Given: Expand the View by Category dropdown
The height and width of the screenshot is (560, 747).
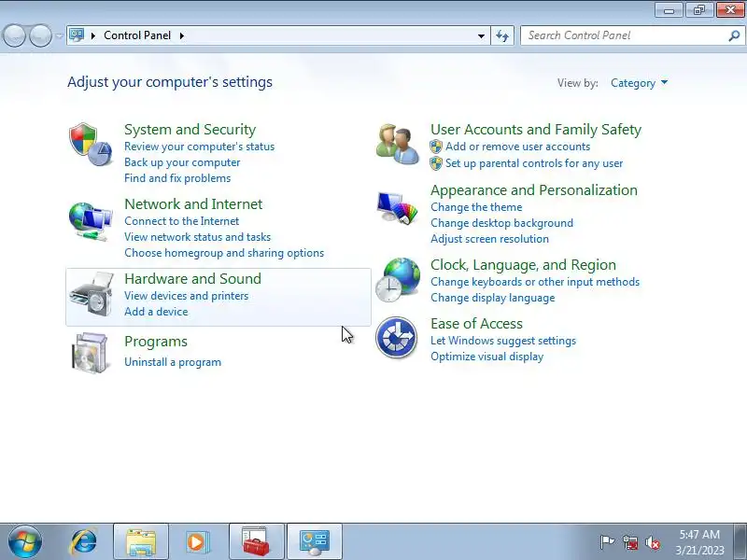Looking at the screenshot, I should (x=639, y=83).
